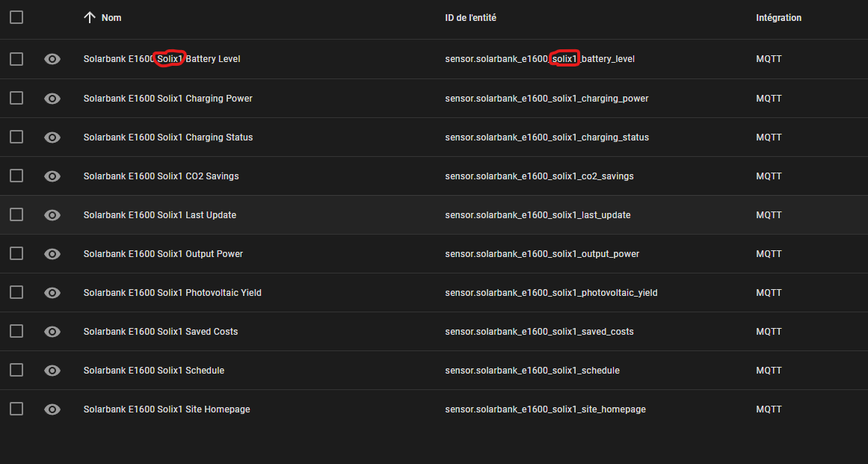
Task: Click entity ID sensor.solarbank_e1600_solix1_saved_costs
Action: pos(539,331)
